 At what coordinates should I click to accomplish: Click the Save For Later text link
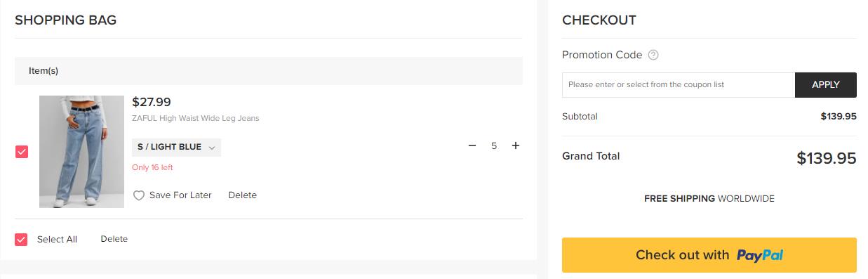(180, 195)
